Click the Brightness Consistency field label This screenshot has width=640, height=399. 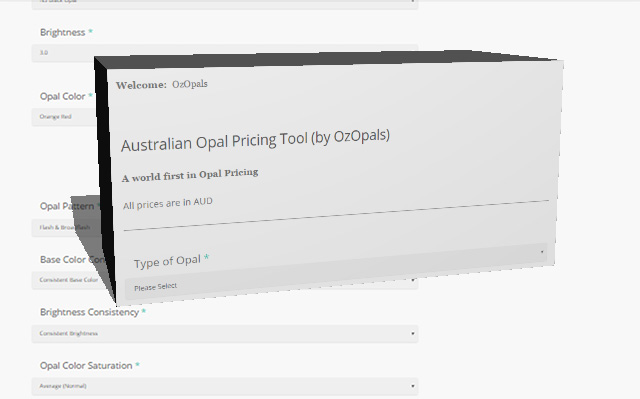point(89,312)
